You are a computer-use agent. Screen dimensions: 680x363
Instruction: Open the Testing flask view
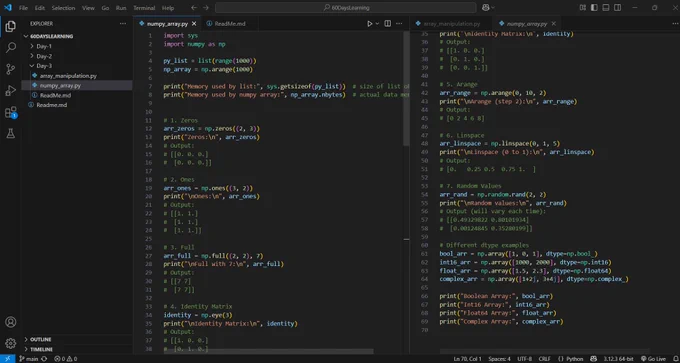10,134
